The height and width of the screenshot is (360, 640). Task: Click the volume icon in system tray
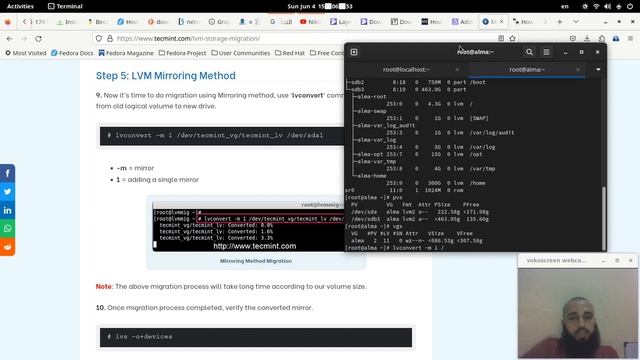(x=607, y=6)
